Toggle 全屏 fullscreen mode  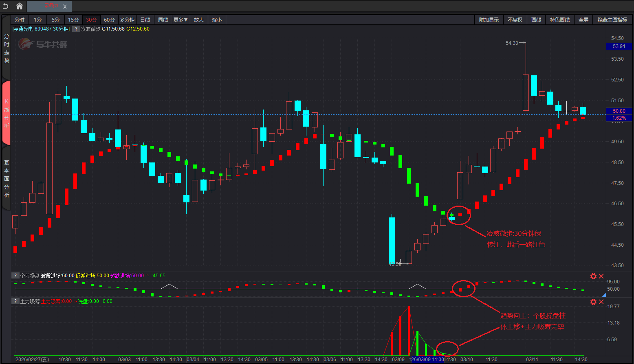click(x=583, y=20)
